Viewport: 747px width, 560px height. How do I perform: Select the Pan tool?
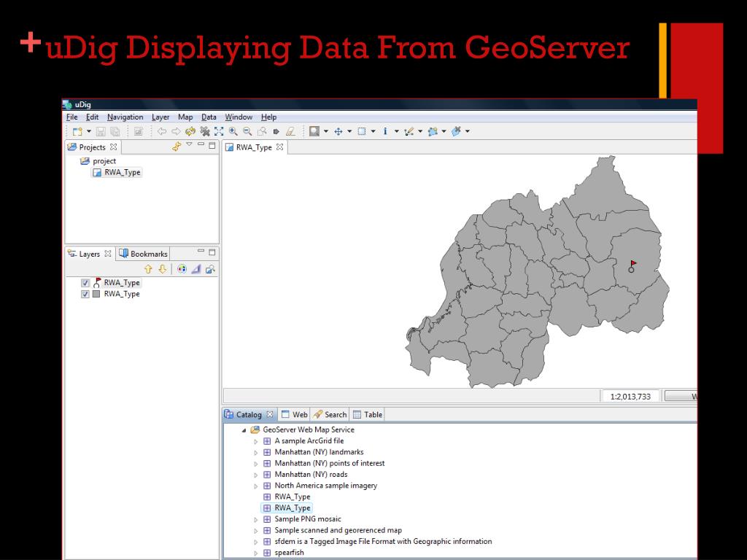point(338,131)
